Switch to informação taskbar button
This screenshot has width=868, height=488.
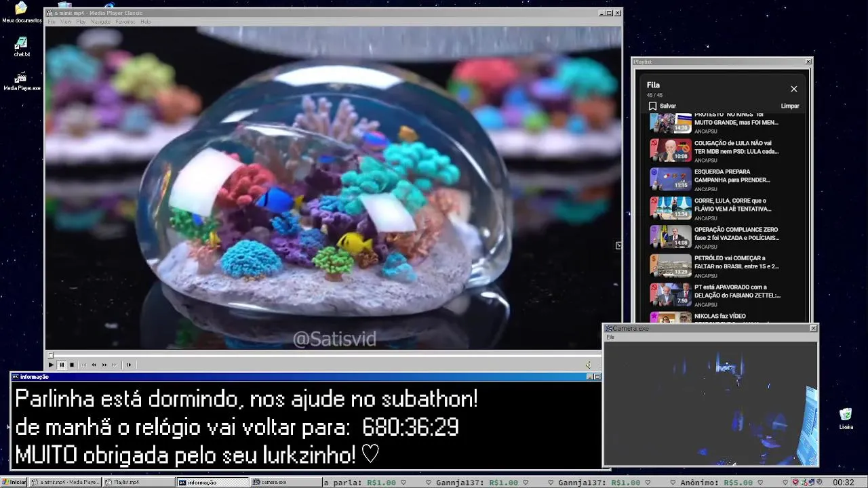(212, 483)
